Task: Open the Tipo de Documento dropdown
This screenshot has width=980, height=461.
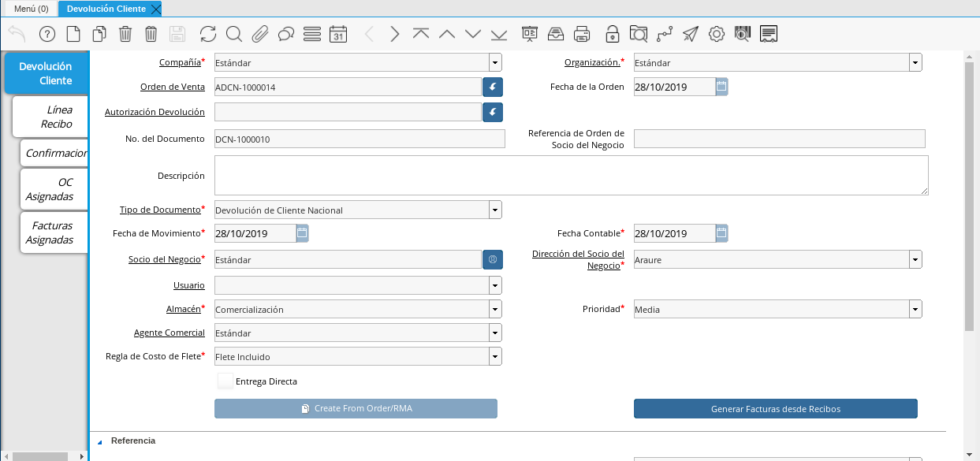Action: point(495,210)
